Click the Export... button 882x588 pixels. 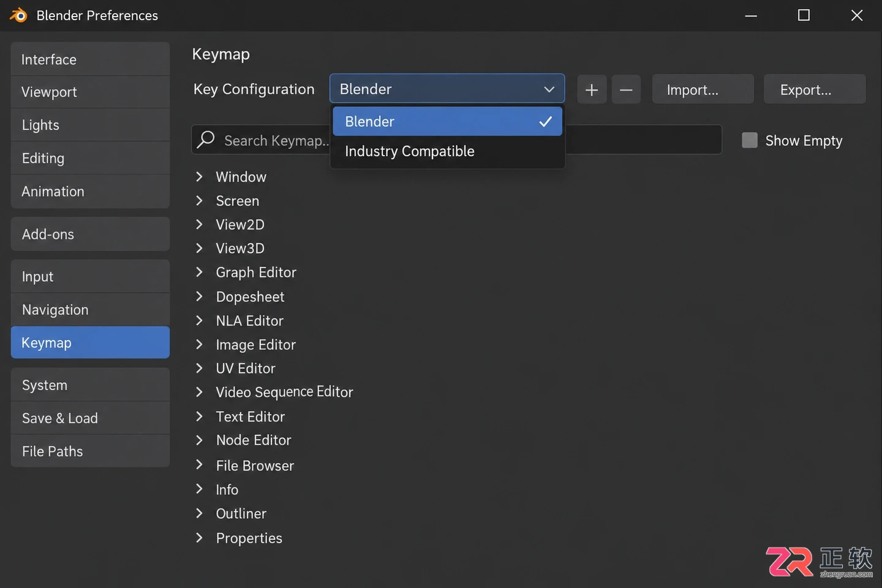pos(815,89)
